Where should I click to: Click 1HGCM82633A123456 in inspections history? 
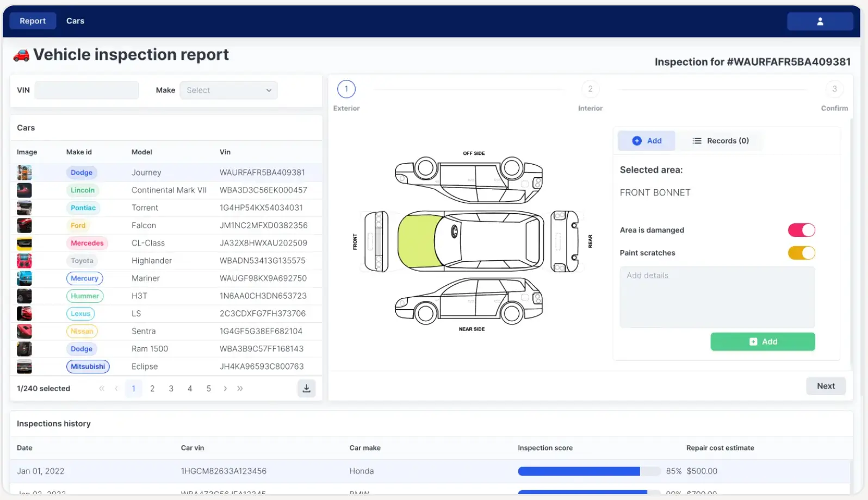(224, 471)
